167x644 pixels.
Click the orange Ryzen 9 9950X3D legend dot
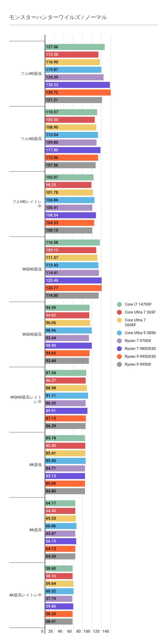pyautogui.click(x=119, y=356)
